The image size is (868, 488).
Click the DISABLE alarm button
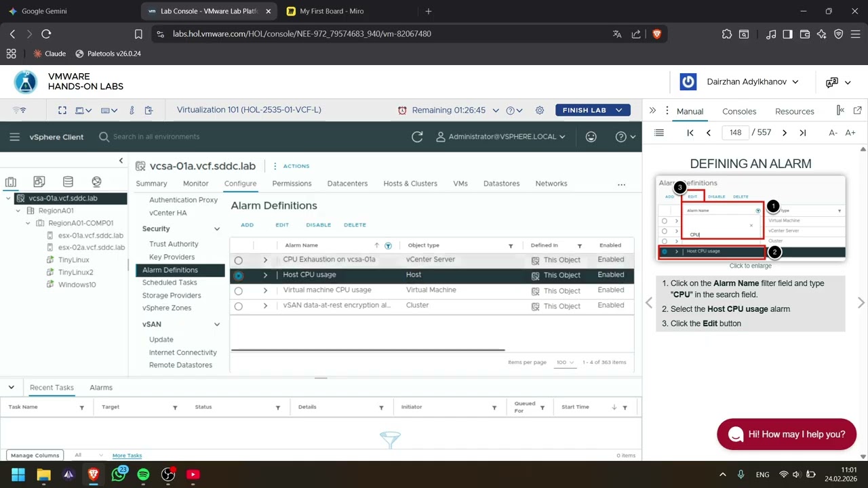coord(319,225)
